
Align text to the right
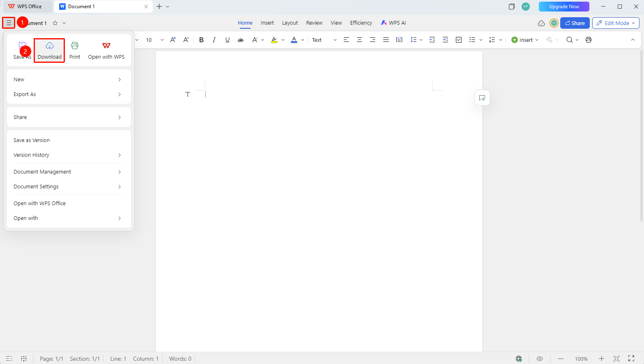click(x=373, y=40)
